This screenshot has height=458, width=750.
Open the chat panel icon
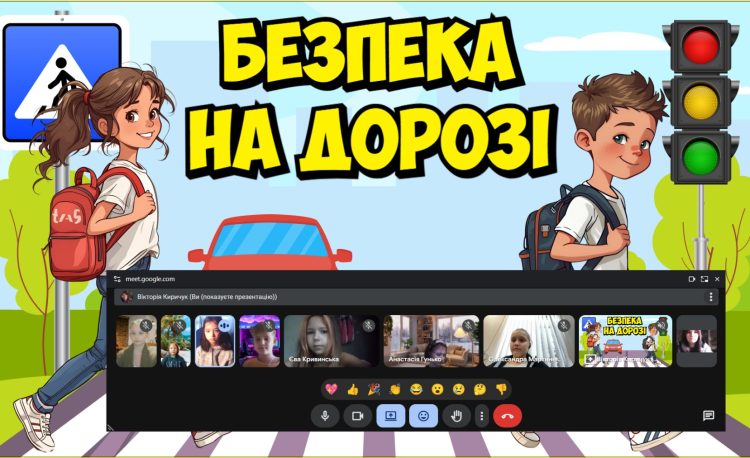[x=708, y=416]
